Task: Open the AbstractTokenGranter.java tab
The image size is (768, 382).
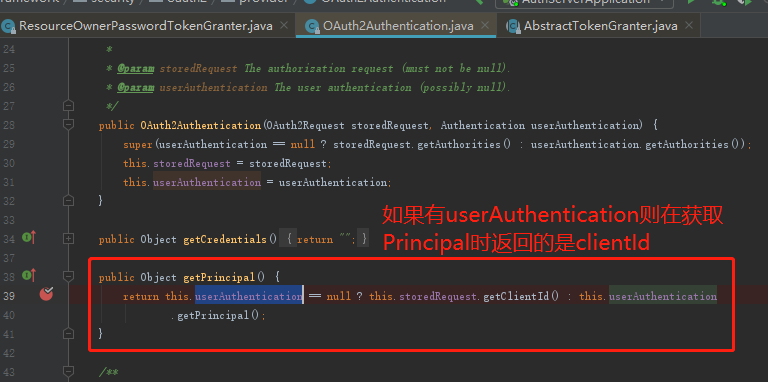Action: coord(600,26)
